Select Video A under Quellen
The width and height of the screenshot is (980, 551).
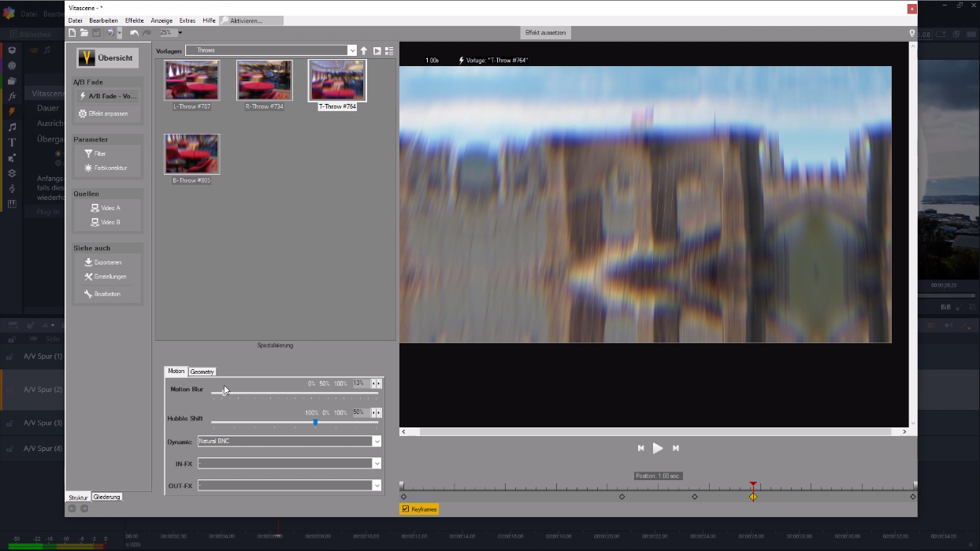pyautogui.click(x=107, y=208)
